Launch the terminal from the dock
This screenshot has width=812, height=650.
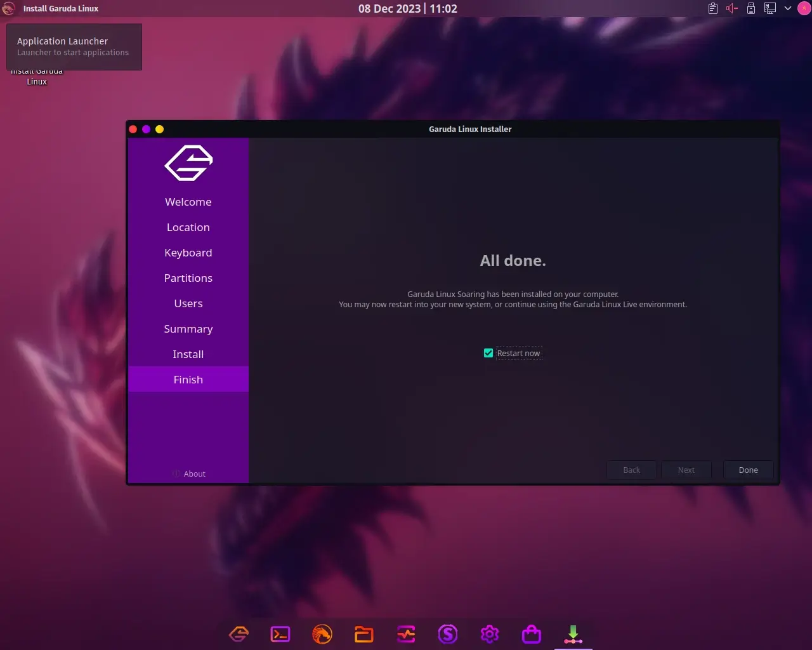280,633
